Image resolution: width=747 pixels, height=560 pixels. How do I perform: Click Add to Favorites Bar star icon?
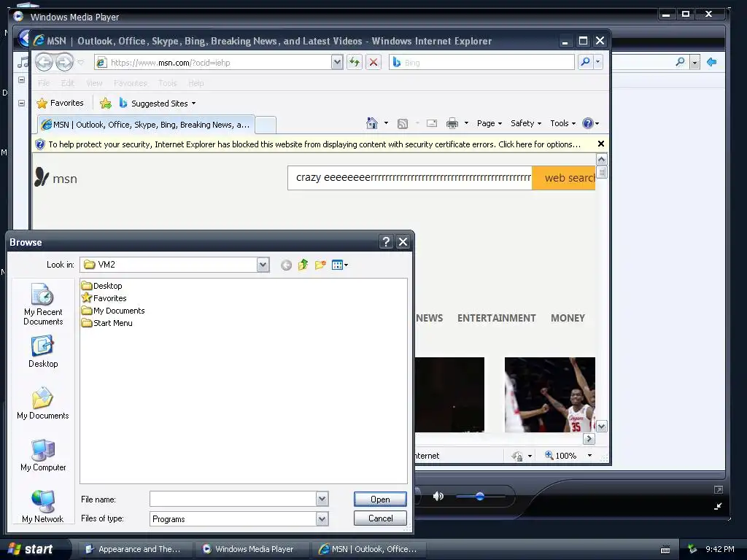point(106,103)
